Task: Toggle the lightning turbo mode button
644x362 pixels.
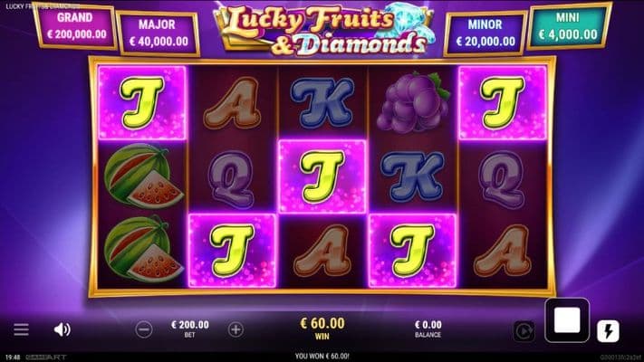Action: point(608,331)
